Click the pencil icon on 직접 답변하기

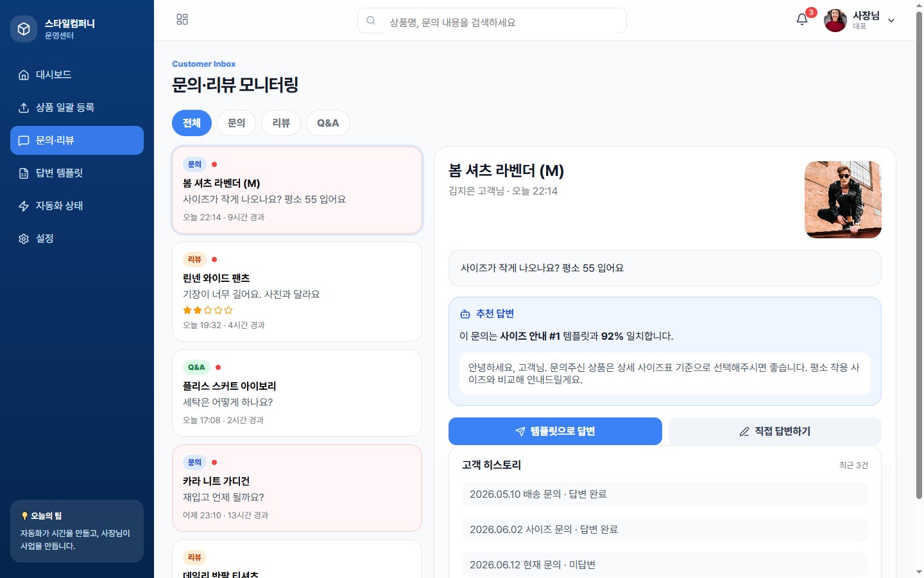(744, 432)
